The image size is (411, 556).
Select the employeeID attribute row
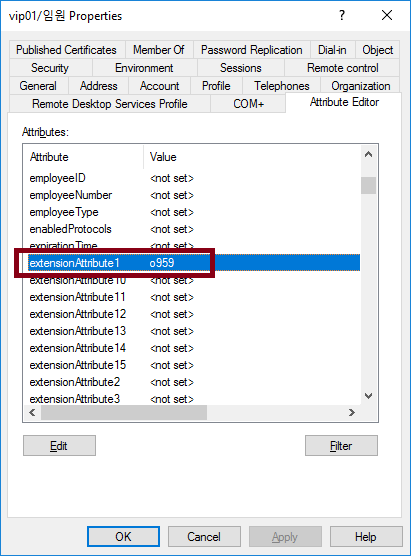[x=194, y=178]
